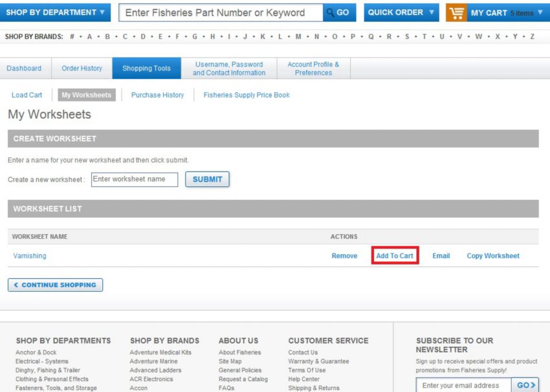550x392 pixels.
Task: Open the Purchase History sub-tab
Action: pos(157,95)
